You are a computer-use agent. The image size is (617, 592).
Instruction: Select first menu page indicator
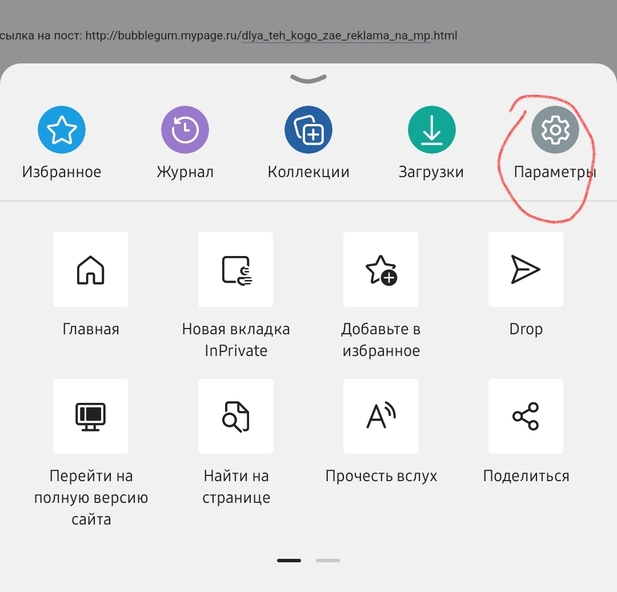(289, 561)
